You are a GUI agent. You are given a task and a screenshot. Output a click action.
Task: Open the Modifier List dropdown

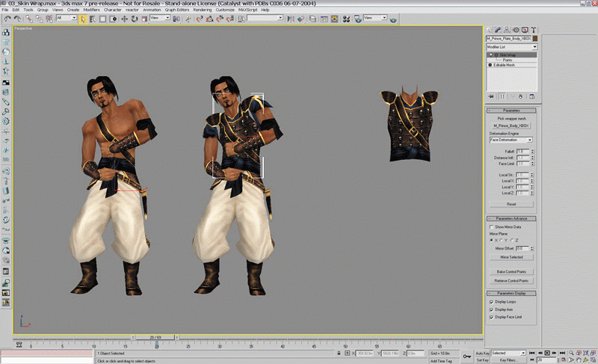coord(512,47)
